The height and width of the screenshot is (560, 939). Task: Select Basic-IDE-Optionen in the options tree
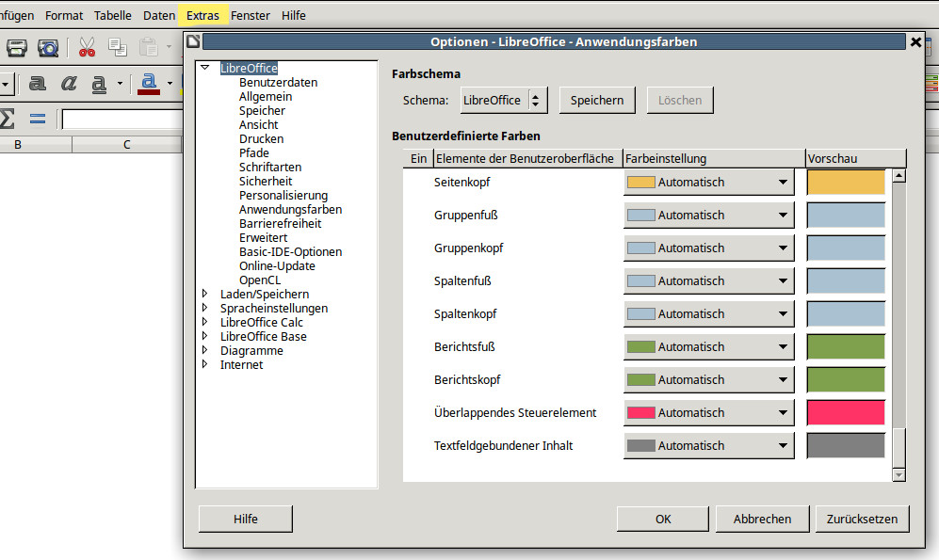290,251
